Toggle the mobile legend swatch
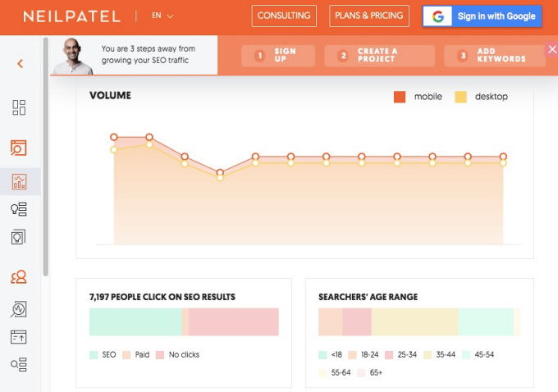The height and width of the screenshot is (392, 558). (x=400, y=97)
